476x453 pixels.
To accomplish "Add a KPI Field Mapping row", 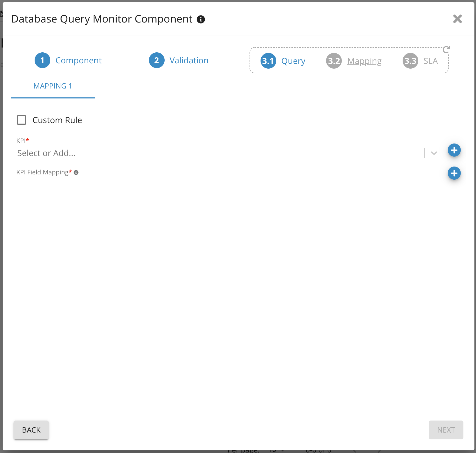I will (x=454, y=173).
